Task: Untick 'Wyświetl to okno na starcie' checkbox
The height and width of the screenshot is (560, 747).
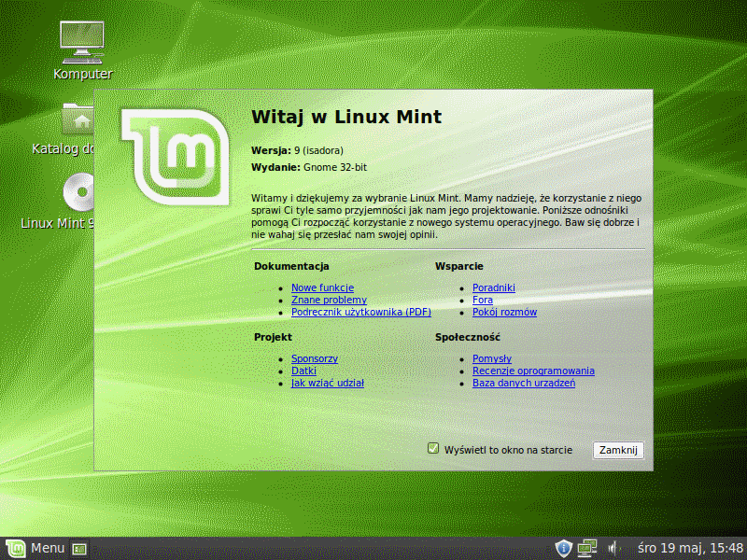Action: [433, 449]
